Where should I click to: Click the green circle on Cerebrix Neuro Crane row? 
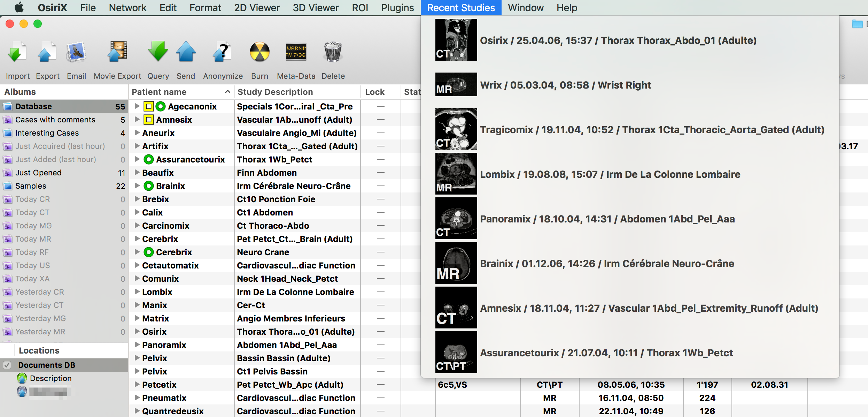coord(149,252)
